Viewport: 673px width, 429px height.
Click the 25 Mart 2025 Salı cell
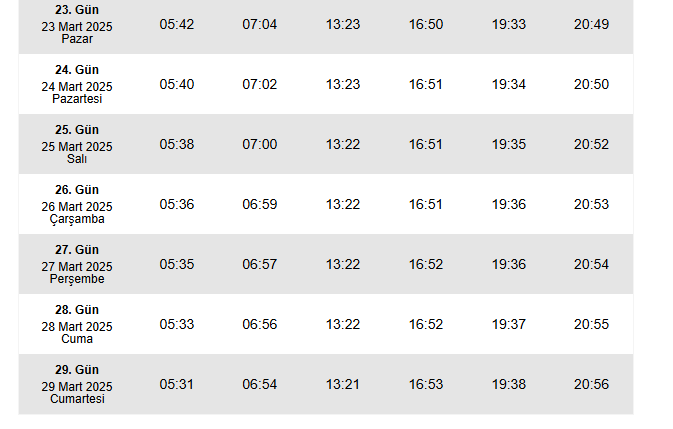77,144
